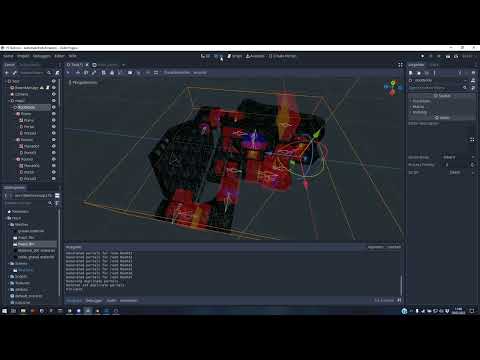The image size is (480, 360).
Task: Click the play current scene icon
Action: [448, 56]
